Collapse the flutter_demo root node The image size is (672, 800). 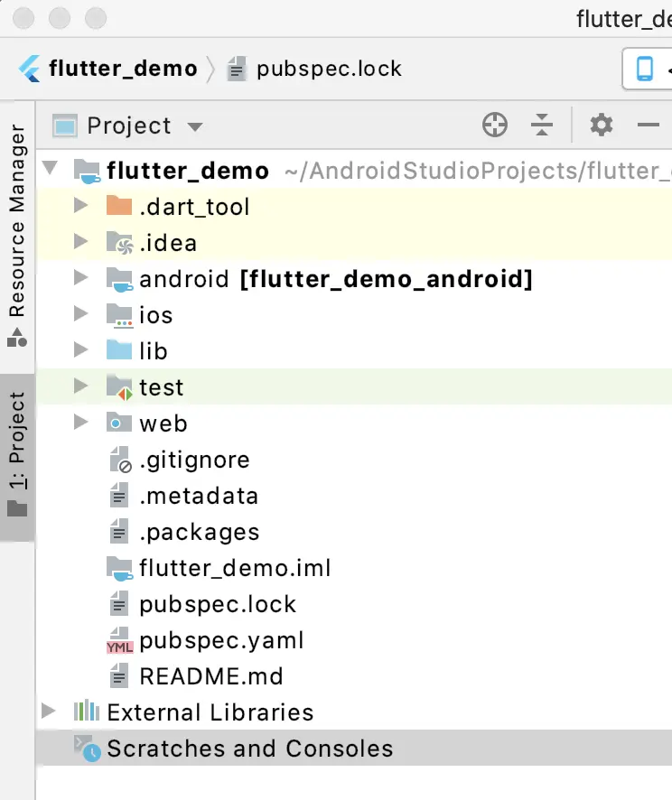pyautogui.click(x=50, y=167)
